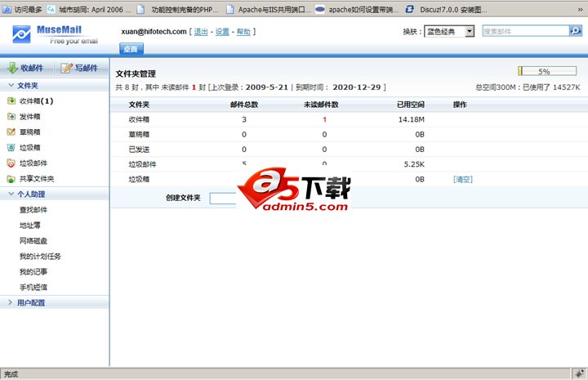Open 我的计划任务 in sidebar
Screen dimensions: 588x380
tap(40, 257)
